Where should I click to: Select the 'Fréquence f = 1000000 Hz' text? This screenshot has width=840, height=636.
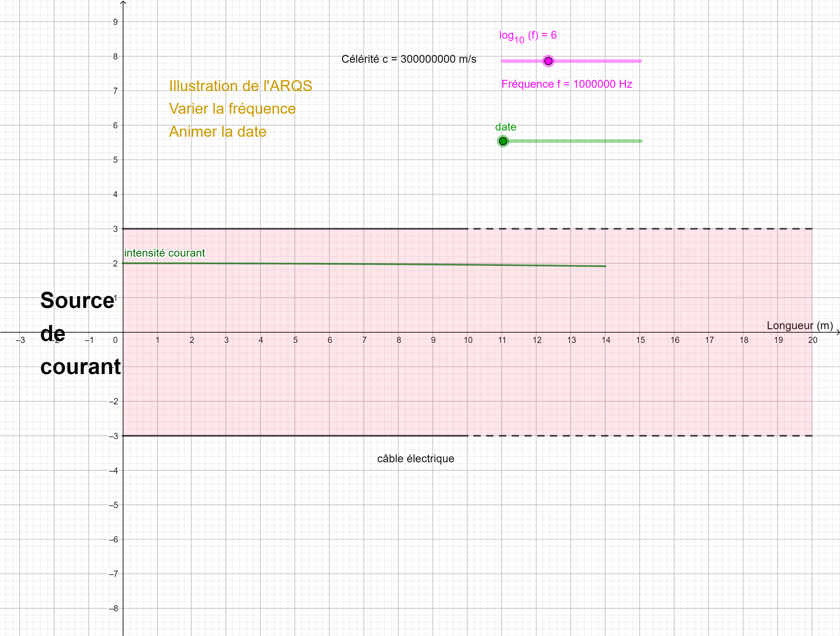(567, 84)
